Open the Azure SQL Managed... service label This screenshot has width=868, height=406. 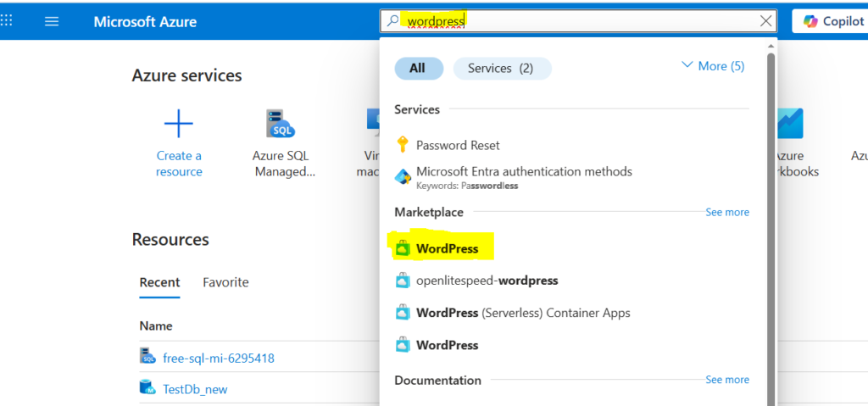(285, 164)
